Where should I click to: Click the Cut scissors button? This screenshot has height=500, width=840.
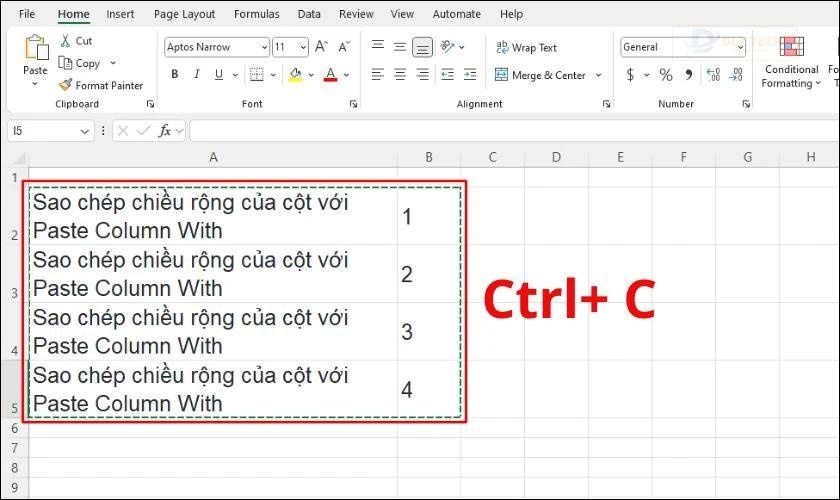pyautogui.click(x=76, y=41)
